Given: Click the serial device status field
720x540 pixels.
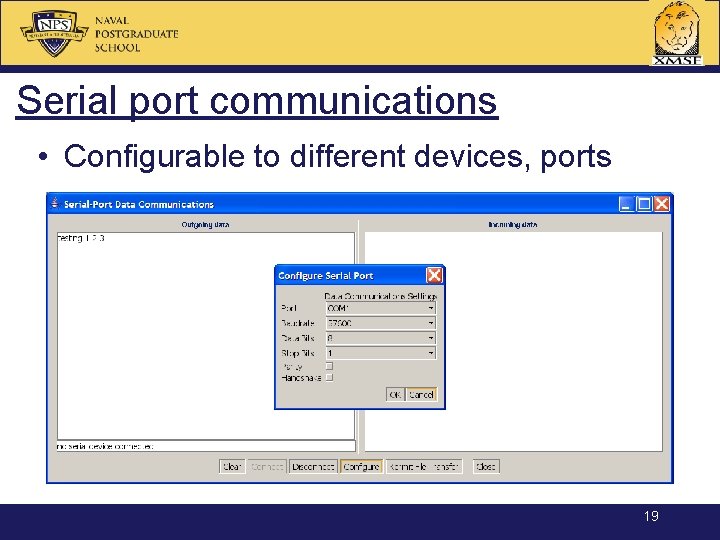Looking at the screenshot, I should [206, 446].
